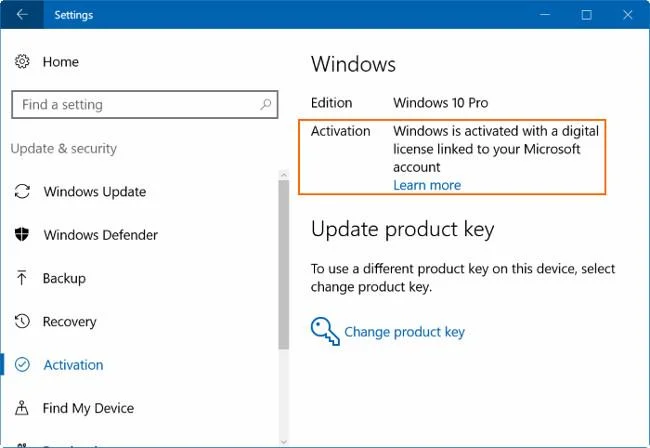Select the key icon beside Change product key
Image resolution: width=650 pixels, height=448 pixels.
pos(325,331)
